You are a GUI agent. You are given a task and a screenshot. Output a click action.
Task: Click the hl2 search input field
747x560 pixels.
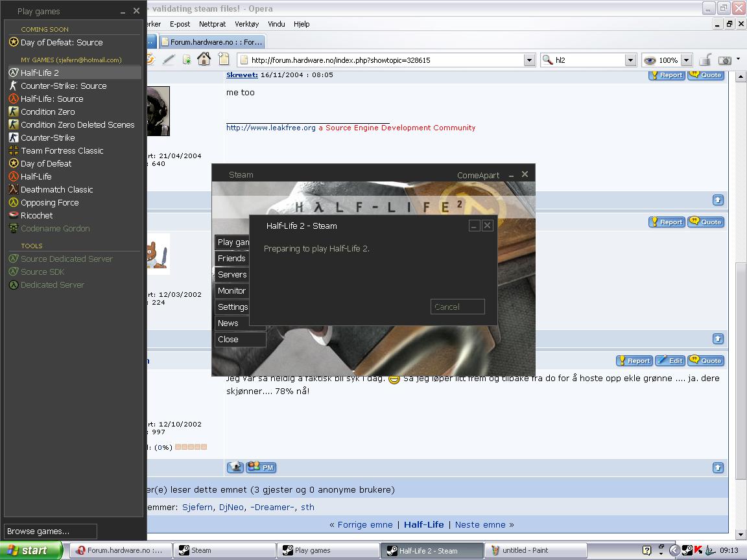[x=589, y=60]
